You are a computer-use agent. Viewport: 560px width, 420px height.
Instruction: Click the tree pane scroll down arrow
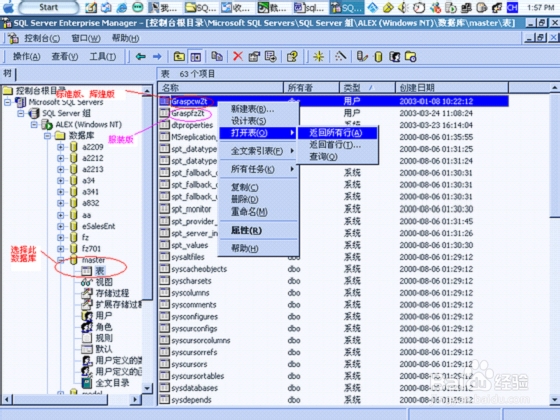point(147,388)
